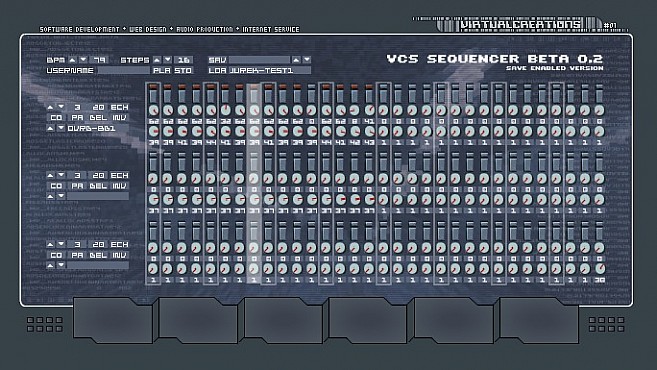
Task: Click the second track's empty sample name field
Action: (x=98, y=196)
